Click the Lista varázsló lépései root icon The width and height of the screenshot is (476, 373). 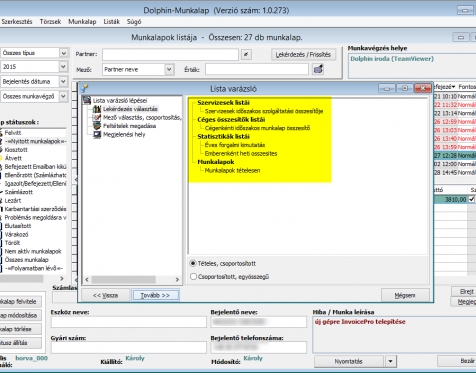87,100
